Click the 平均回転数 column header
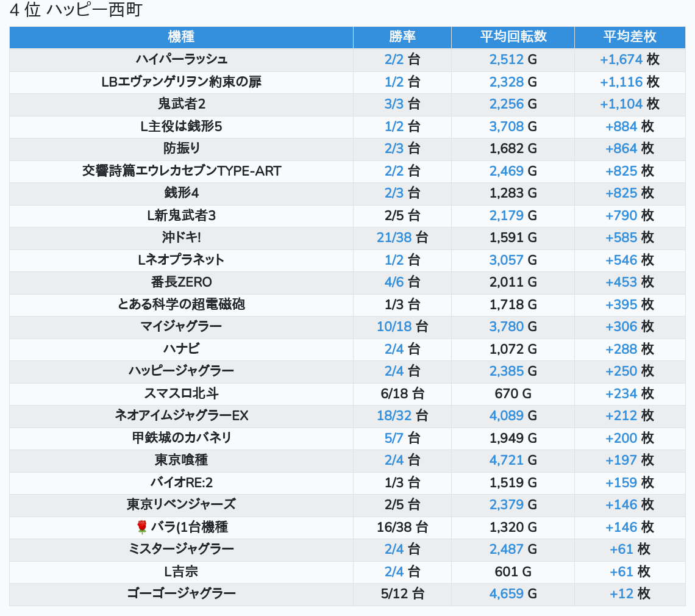Screen dimensions: 695x616 [513, 37]
